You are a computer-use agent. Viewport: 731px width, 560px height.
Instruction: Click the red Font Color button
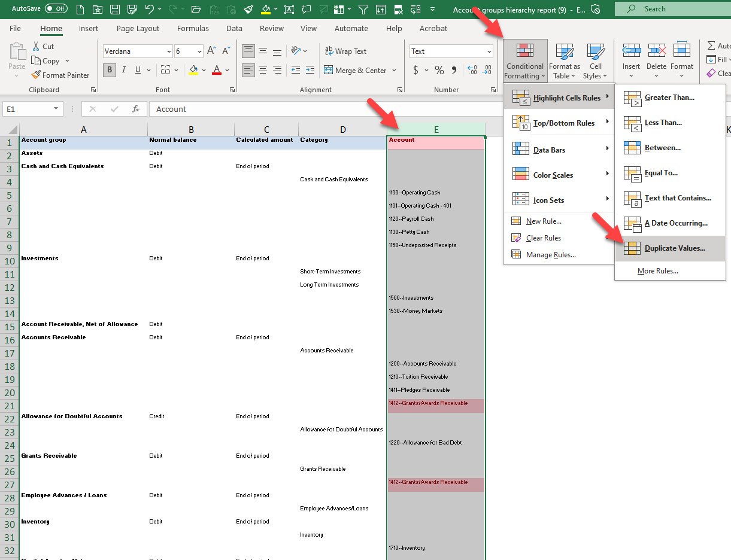pyautogui.click(x=216, y=71)
